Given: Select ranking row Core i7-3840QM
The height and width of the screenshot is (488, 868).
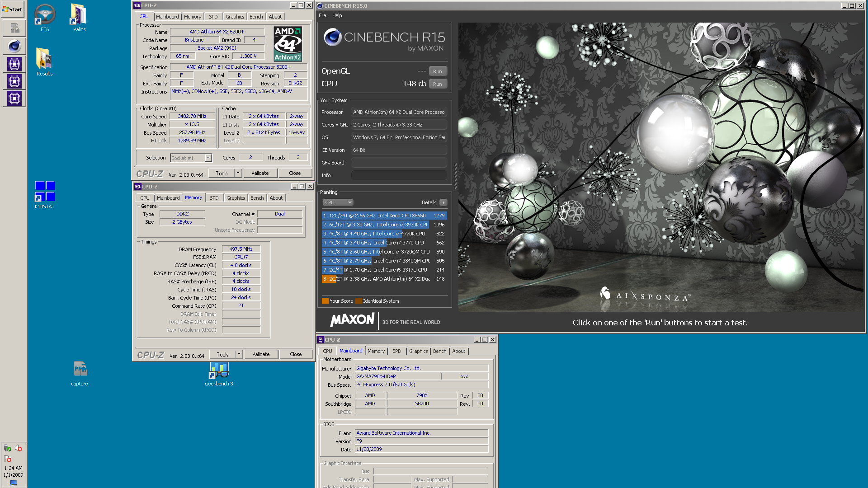Looking at the screenshot, I should coord(384,261).
